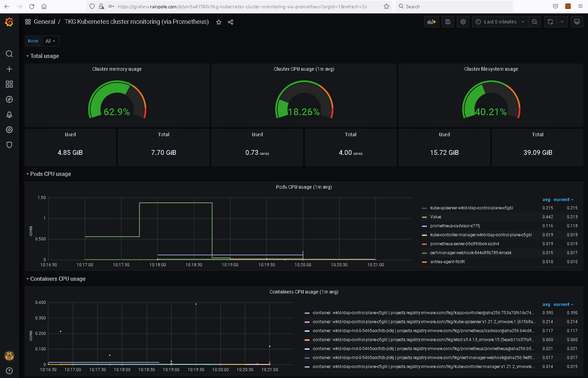588x378 pixels.
Task: Open the user avatar profile icon
Action: [x=9, y=356]
